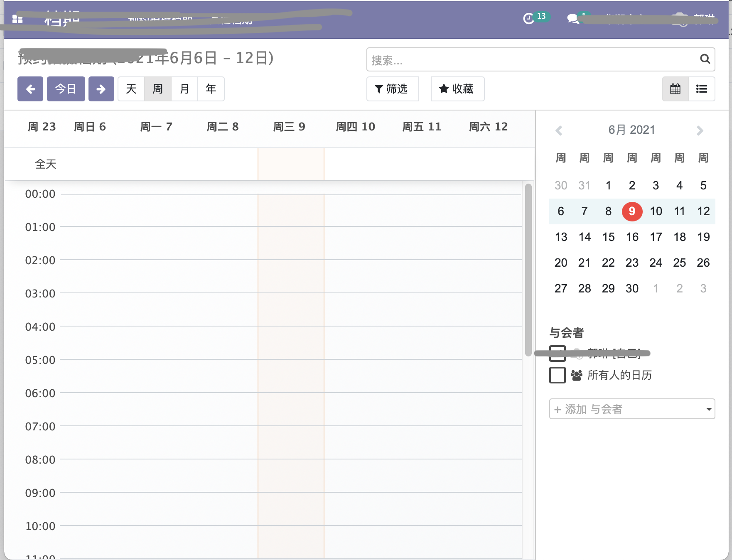The image size is (732, 560).
Task: Go to previous week with left arrow
Action: (x=30, y=89)
